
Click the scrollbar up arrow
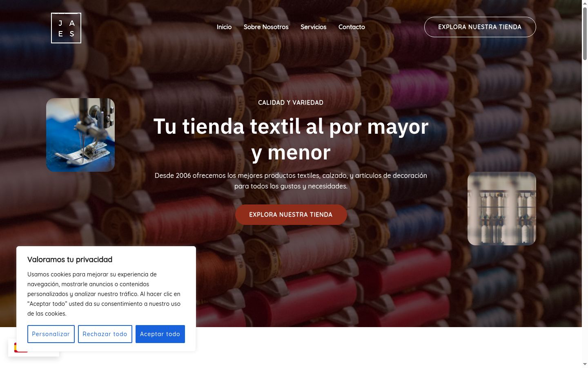click(585, 3)
